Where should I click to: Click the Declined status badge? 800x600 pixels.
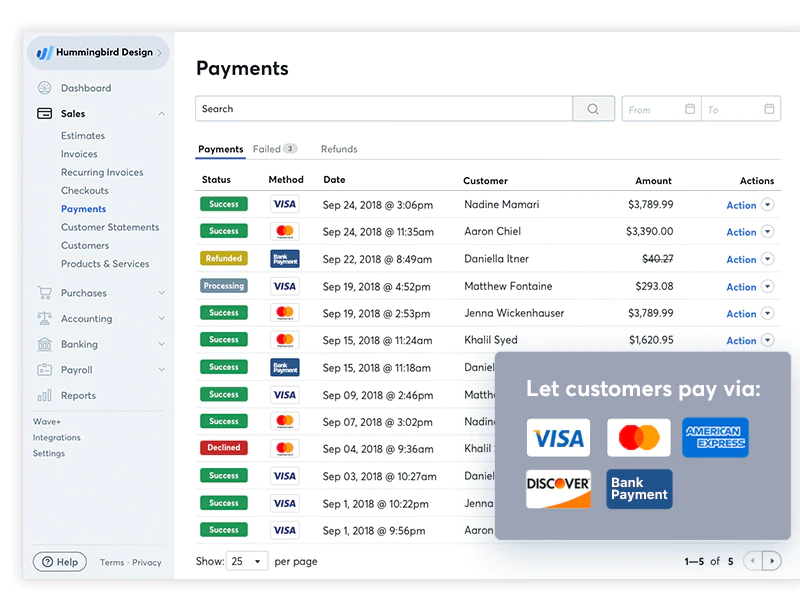(223, 447)
